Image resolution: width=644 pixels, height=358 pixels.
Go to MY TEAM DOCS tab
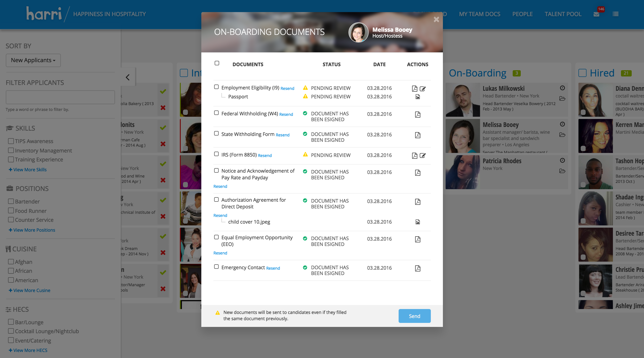[479, 14]
